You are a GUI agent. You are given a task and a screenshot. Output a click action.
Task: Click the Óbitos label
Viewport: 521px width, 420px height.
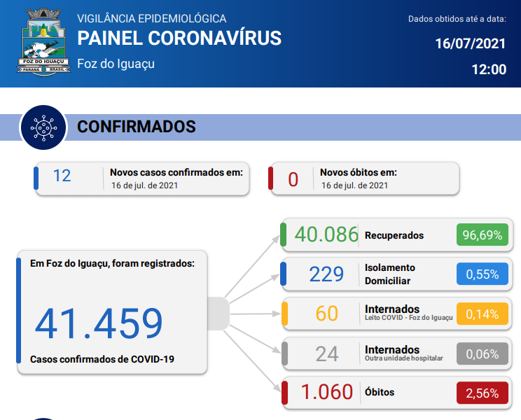380,392
